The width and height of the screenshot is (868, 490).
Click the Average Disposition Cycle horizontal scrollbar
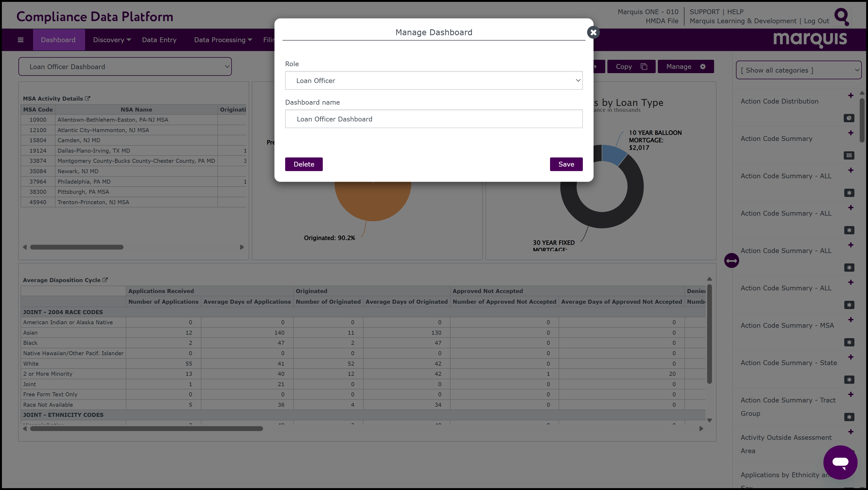point(146,429)
